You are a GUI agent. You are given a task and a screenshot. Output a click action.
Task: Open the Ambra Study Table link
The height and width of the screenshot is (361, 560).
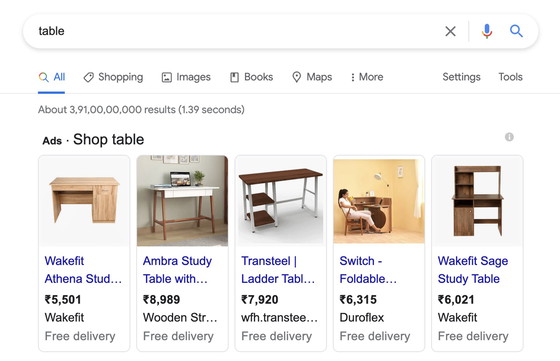pyautogui.click(x=177, y=270)
